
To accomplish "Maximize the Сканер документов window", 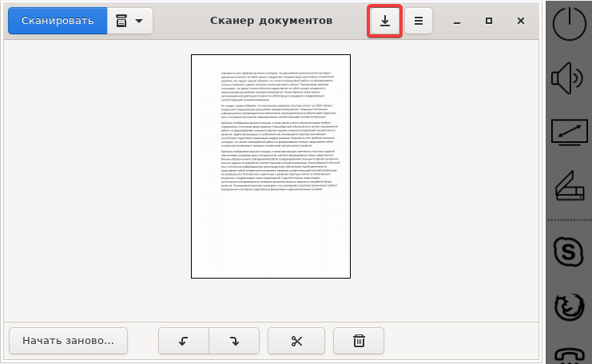I will [x=489, y=21].
